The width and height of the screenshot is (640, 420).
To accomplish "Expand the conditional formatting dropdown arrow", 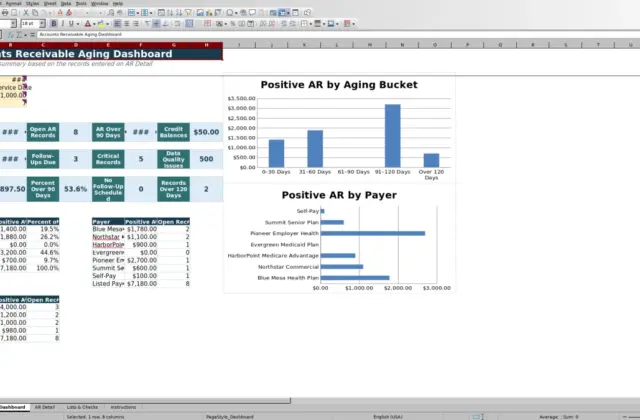I will [353, 24].
